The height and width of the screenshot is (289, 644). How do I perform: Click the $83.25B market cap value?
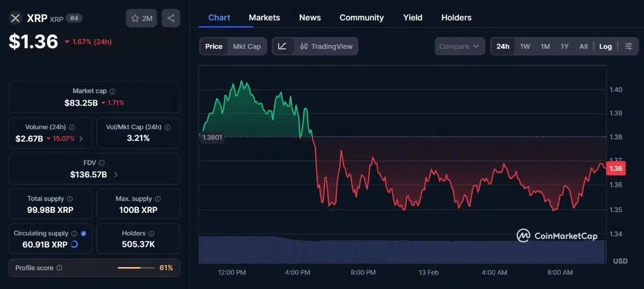click(x=81, y=102)
